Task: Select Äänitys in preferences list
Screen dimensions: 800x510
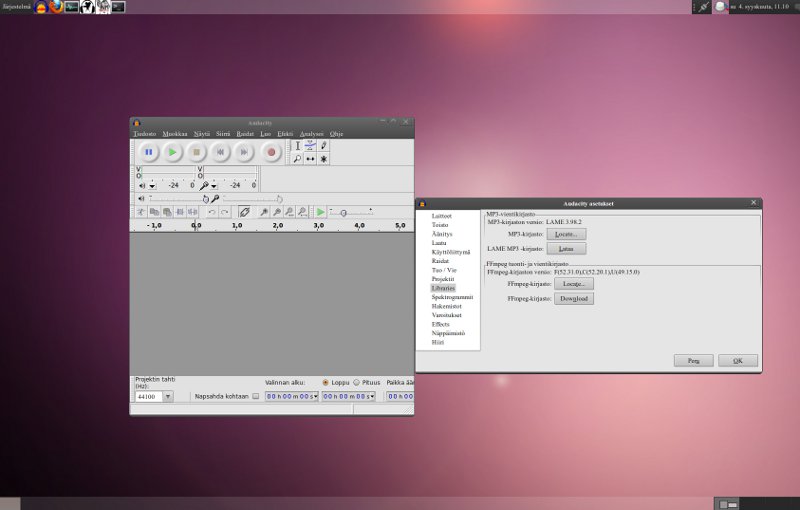Action: click(x=442, y=234)
